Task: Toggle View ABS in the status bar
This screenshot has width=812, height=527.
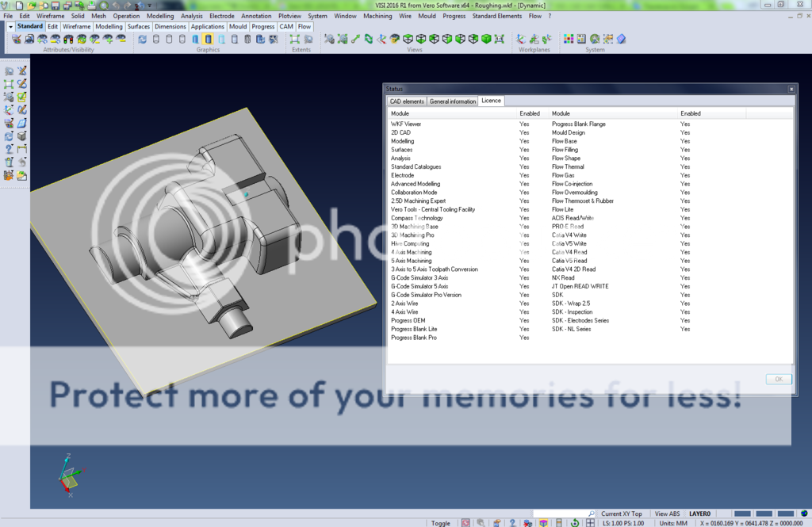Action: [x=667, y=514]
